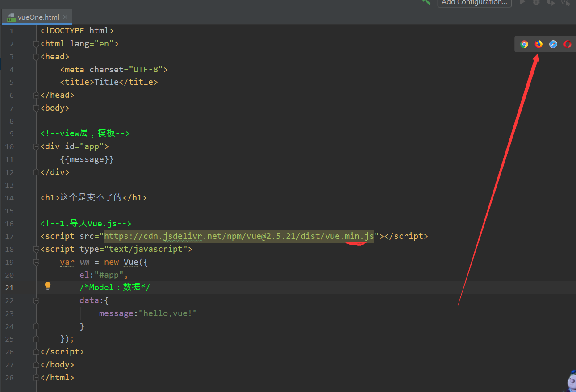Screen dimensions: 576x392
Task: Open page in Chrome browser
Action: [x=524, y=44]
